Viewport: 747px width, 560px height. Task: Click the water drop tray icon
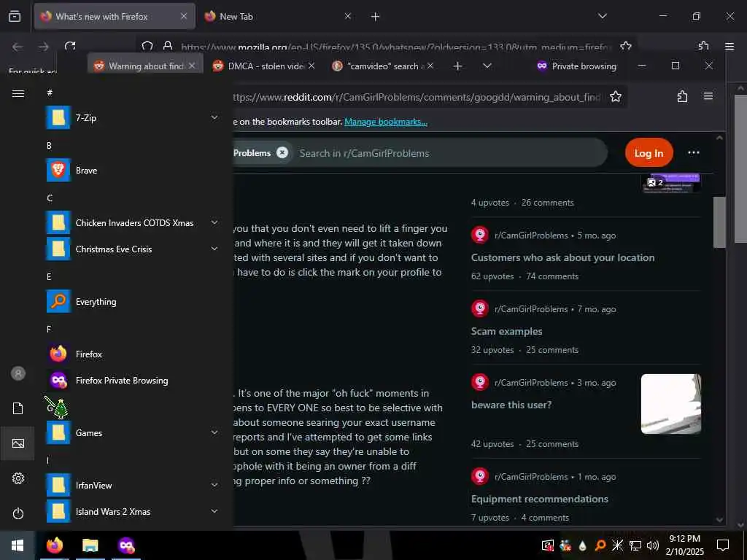582,545
